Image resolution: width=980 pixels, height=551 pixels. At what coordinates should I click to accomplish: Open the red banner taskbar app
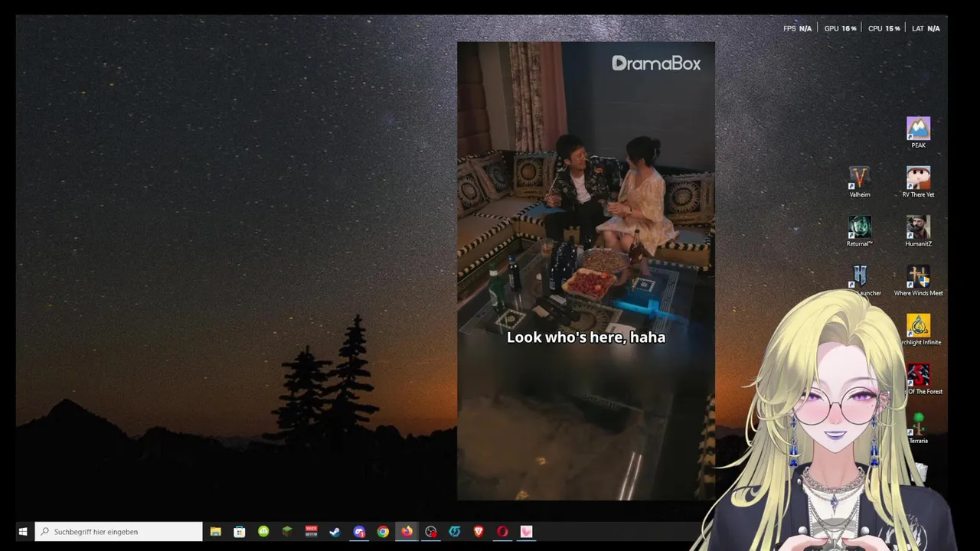tap(311, 531)
